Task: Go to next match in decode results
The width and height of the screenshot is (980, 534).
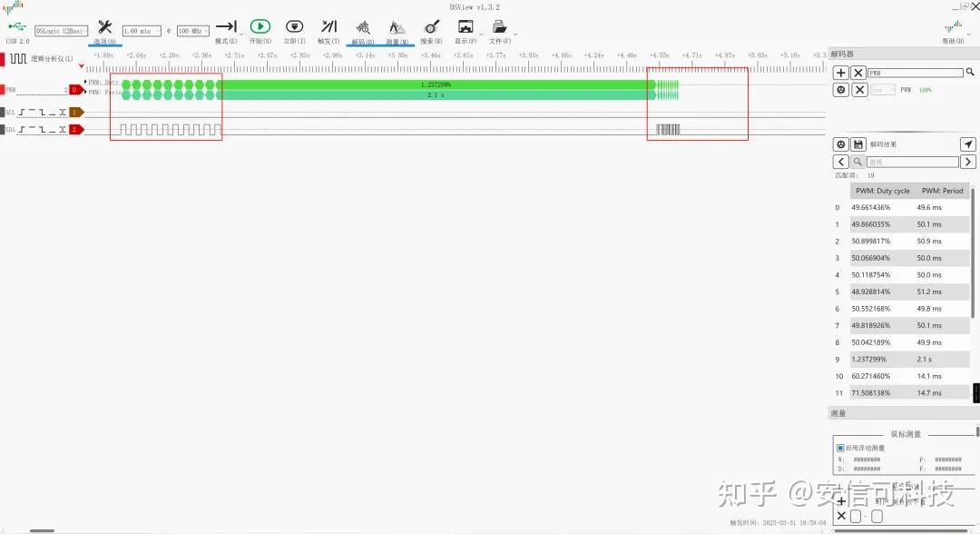Action: 968,162
